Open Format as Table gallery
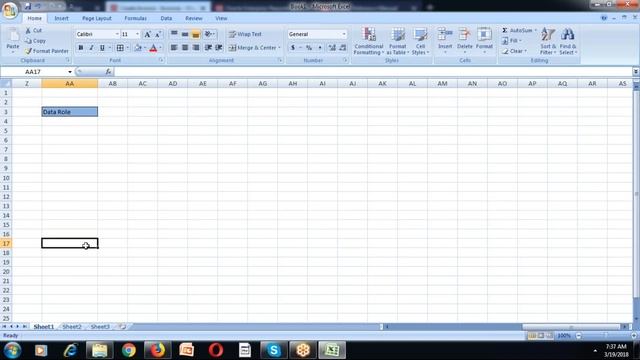This screenshot has width=640, height=360. [398, 41]
